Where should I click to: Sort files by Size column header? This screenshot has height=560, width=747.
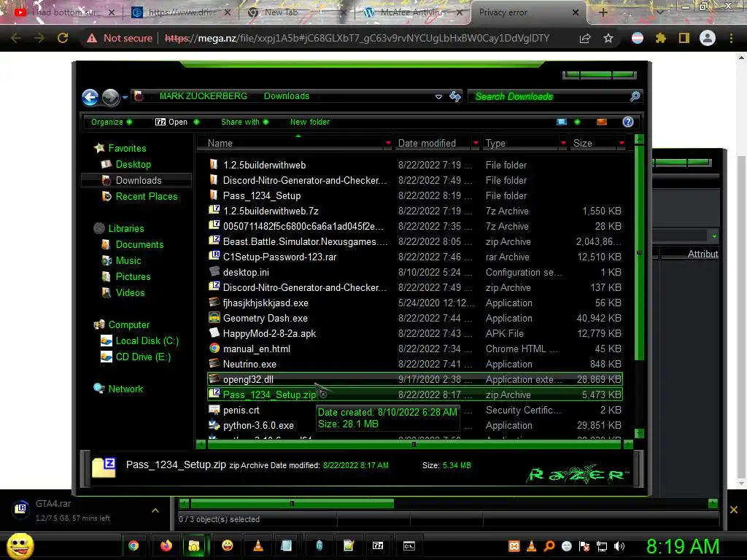(x=583, y=143)
